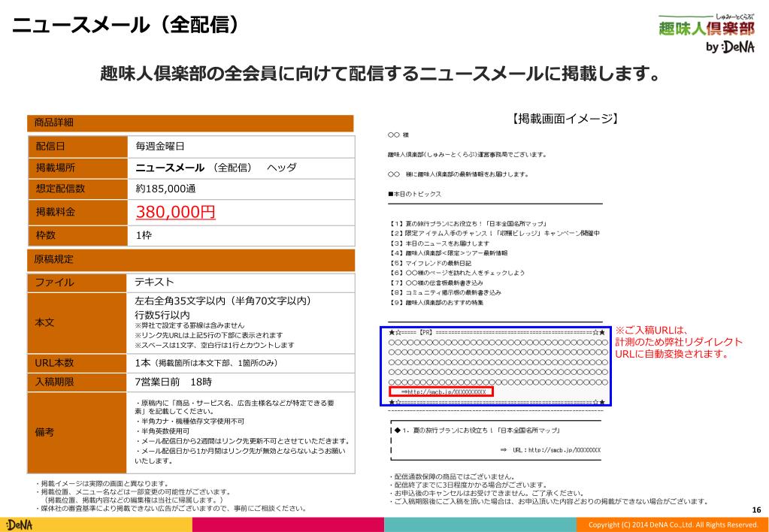Screen dimensions: 769x532
Task: Click the 'by :DeNA' text under the logo
Action: click(x=730, y=47)
